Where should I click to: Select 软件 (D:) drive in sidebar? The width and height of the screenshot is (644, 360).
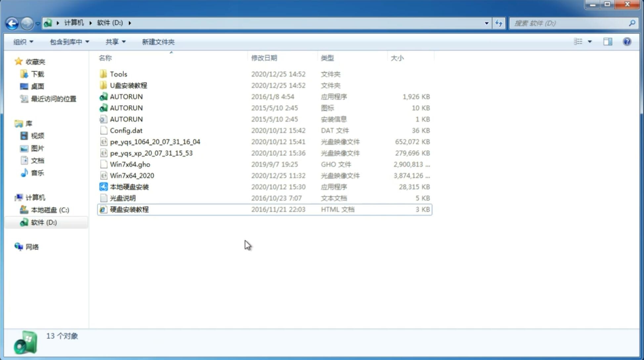(x=44, y=222)
